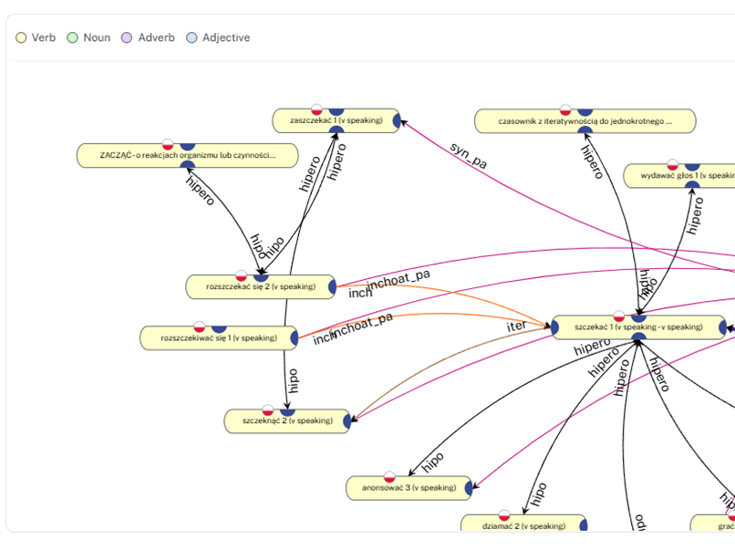Expand top blue handle of czasownik z iteratywnością node
This screenshot has width=735, height=560.
pyautogui.click(x=585, y=111)
